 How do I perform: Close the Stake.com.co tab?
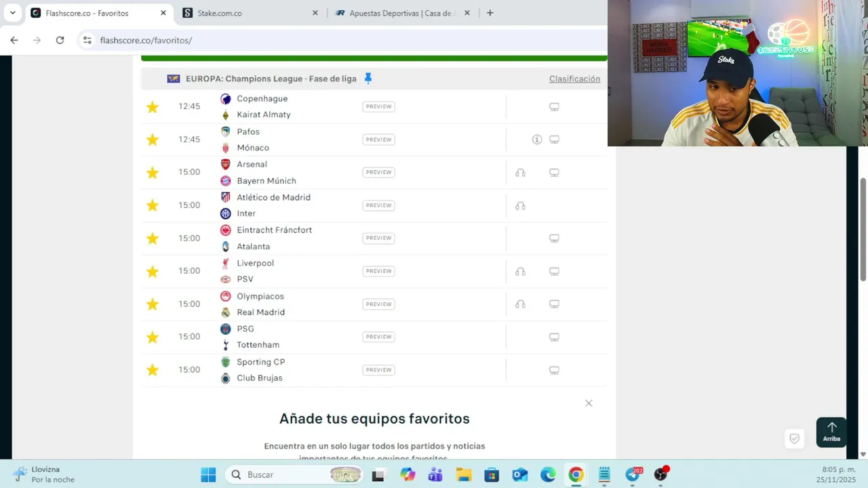click(315, 13)
